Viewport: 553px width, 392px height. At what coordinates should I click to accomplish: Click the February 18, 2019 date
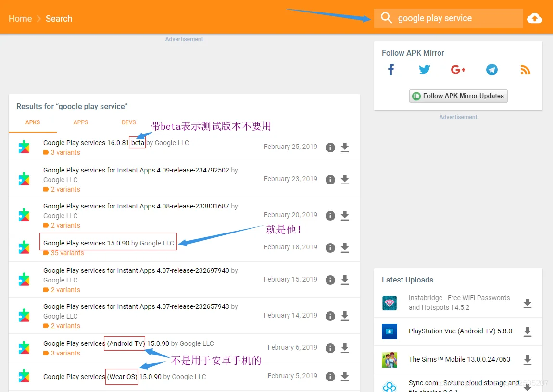pyautogui.click(x=290, y=247)
